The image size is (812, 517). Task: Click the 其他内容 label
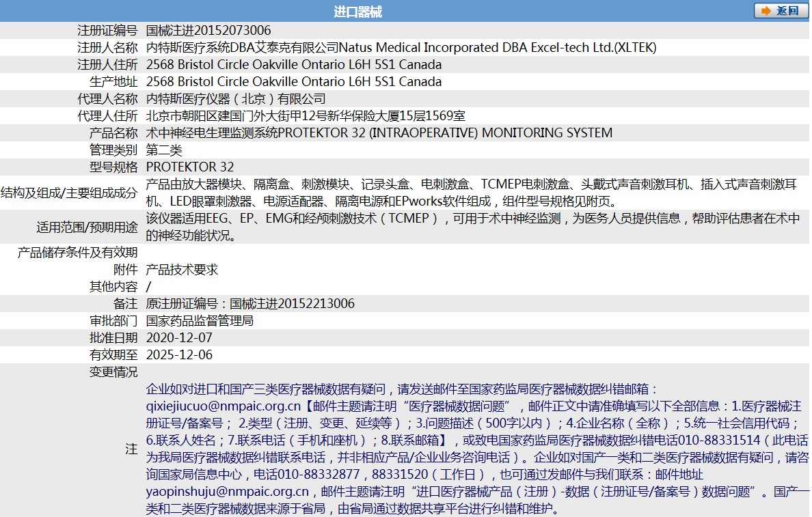(x=113, y=286)
